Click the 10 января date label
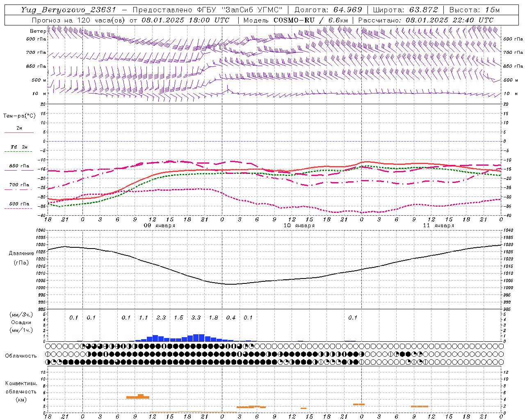525x420 pixels. [x=299, y=226]
